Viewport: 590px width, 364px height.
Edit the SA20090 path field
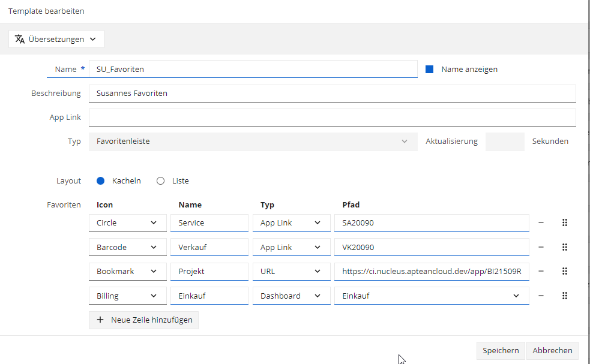click(432, 222)
